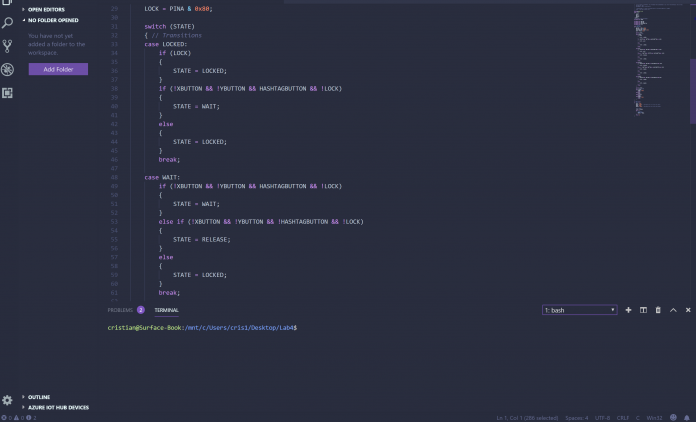Click 'STATE = RELEASE;' code line
Viewport: 696px width, 422px height.
click(202, 240)
